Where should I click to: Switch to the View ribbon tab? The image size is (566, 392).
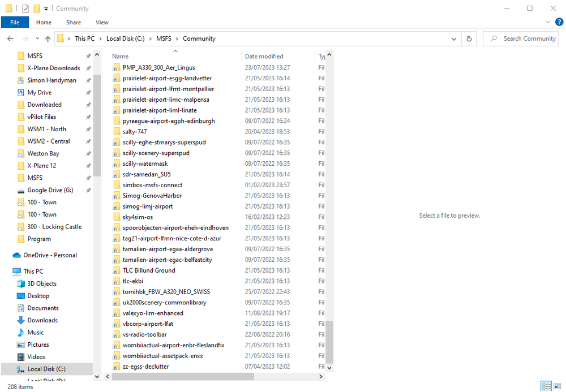click(x=102, y=22)
